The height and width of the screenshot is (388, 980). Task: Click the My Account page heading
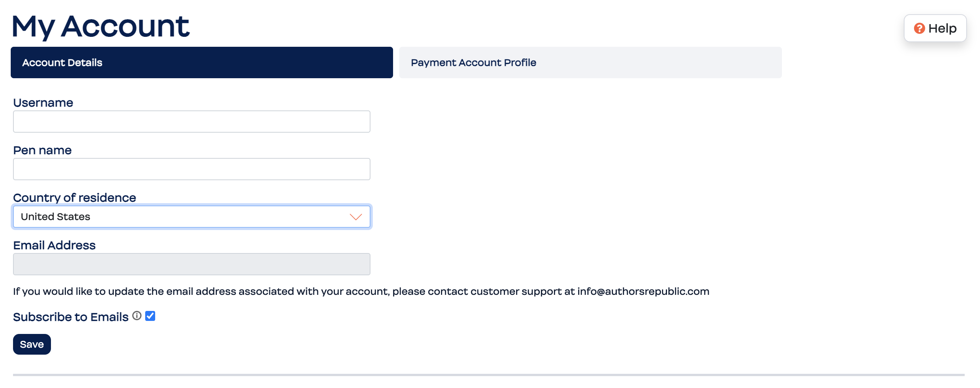[x=101, y=26]
